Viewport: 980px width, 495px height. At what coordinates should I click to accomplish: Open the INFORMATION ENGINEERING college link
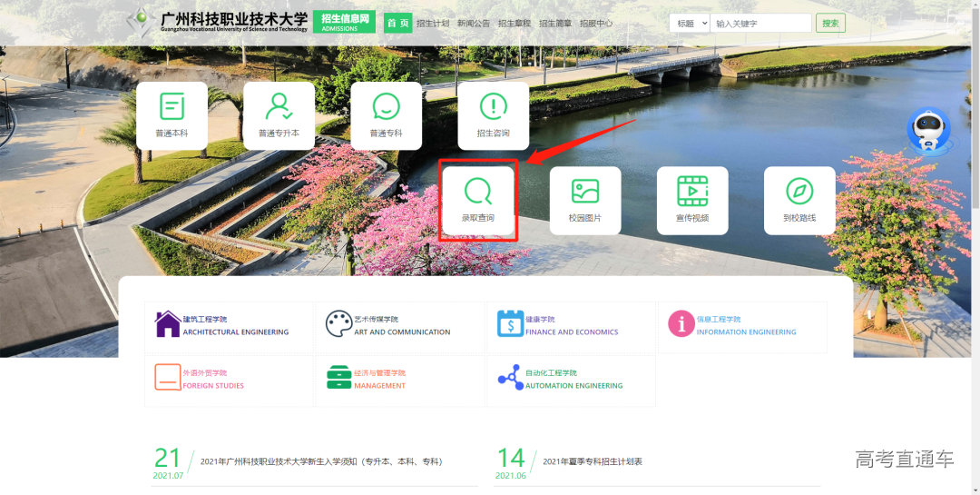pos(746,332)
